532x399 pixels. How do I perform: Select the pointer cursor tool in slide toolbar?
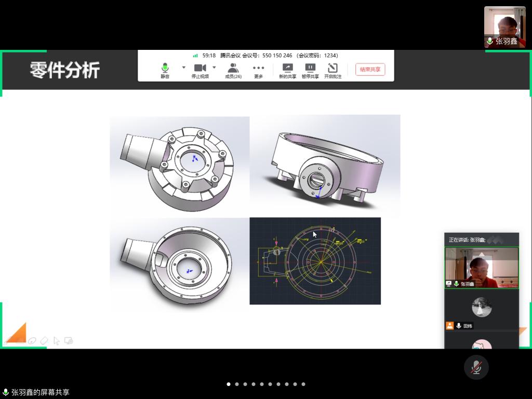tap(57, 341)
